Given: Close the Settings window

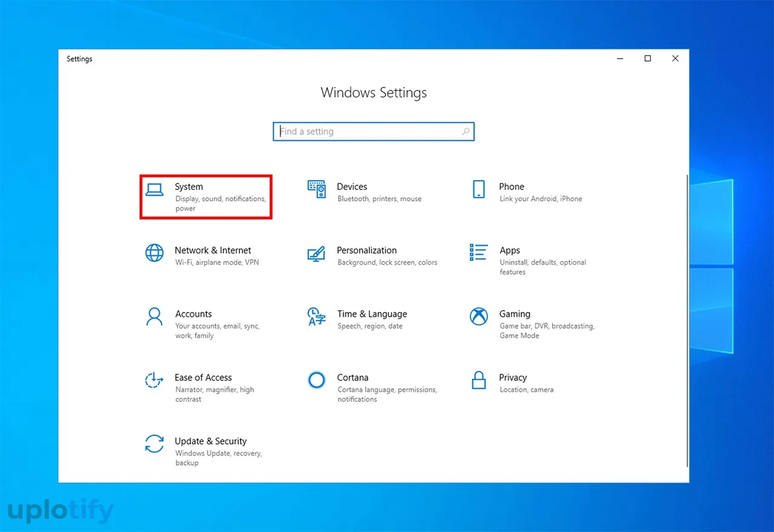Looking at the screenshot, I should (x=675, y=59).
